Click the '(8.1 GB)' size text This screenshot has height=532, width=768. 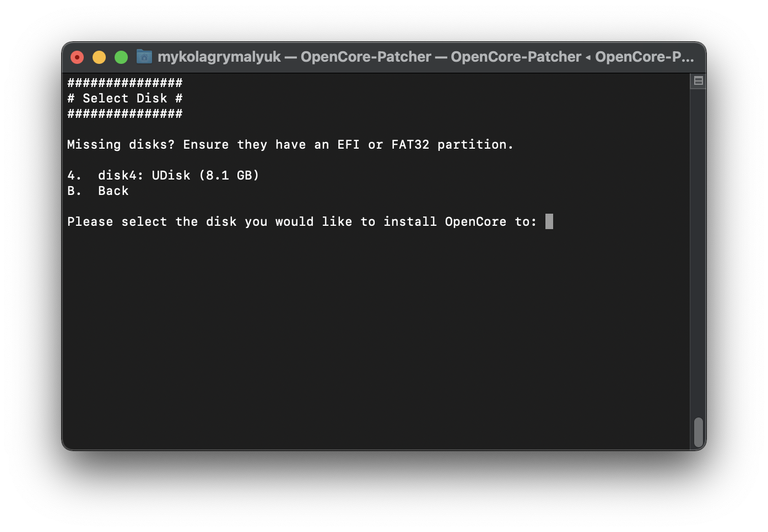pos(229,176)
